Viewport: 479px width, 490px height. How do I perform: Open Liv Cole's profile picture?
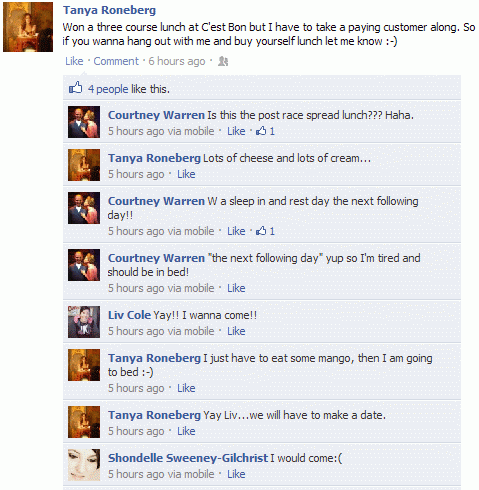(84, 322)
